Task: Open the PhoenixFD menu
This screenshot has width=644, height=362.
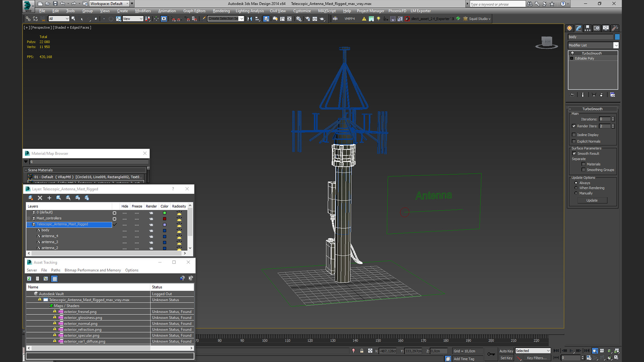Action: [x=397, y=11]
